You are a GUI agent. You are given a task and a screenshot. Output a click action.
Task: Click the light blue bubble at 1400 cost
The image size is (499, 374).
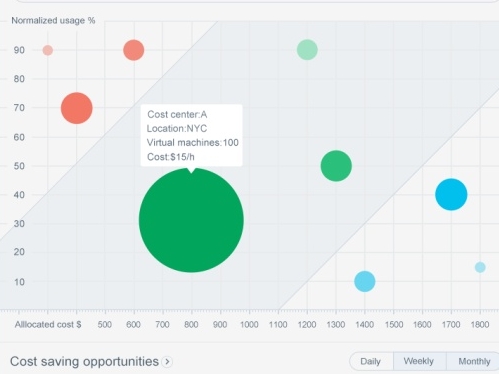tap(365, 281)
